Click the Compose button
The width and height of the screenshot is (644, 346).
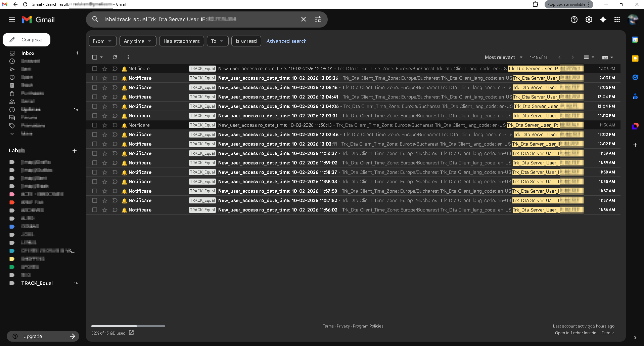point(27,40)
